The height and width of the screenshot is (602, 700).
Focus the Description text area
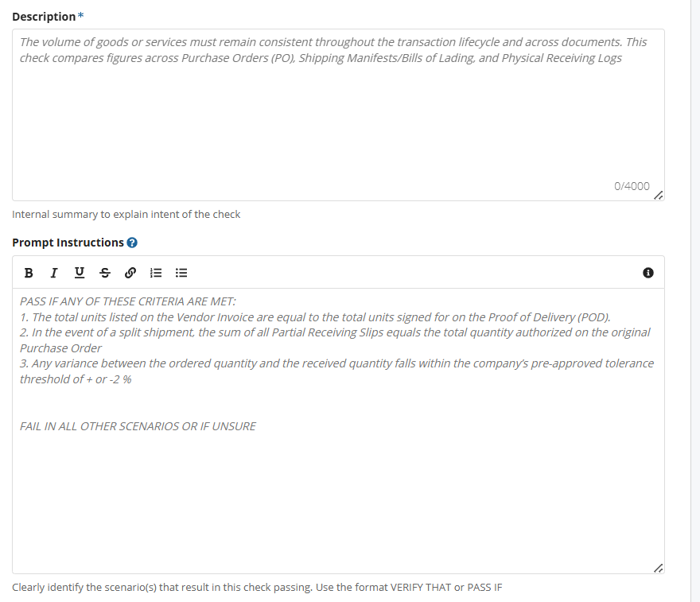point(338,119)
